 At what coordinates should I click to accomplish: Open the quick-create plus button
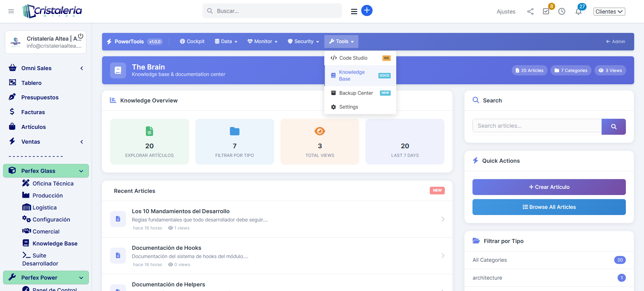(367, 10)
